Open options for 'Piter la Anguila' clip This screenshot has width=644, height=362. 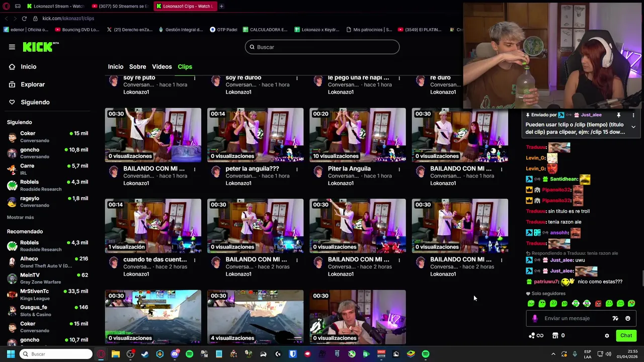coord(399,169)
